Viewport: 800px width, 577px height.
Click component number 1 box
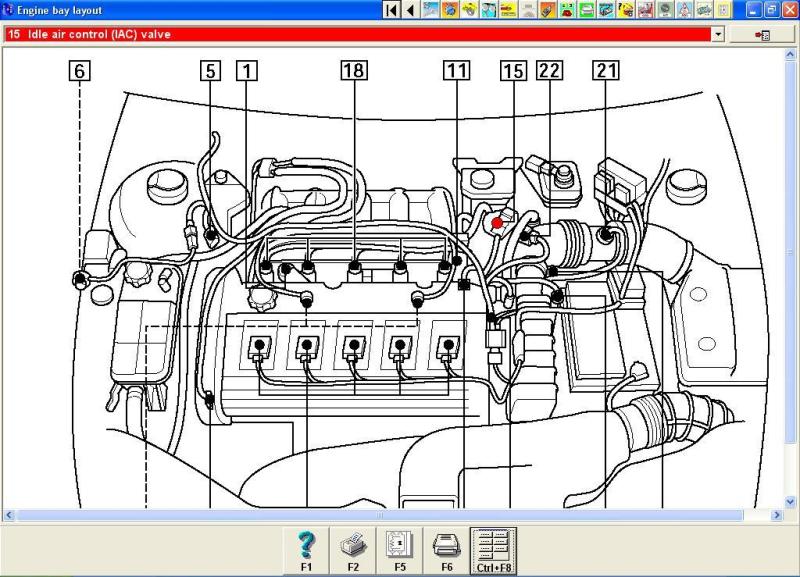click(246, 70)
